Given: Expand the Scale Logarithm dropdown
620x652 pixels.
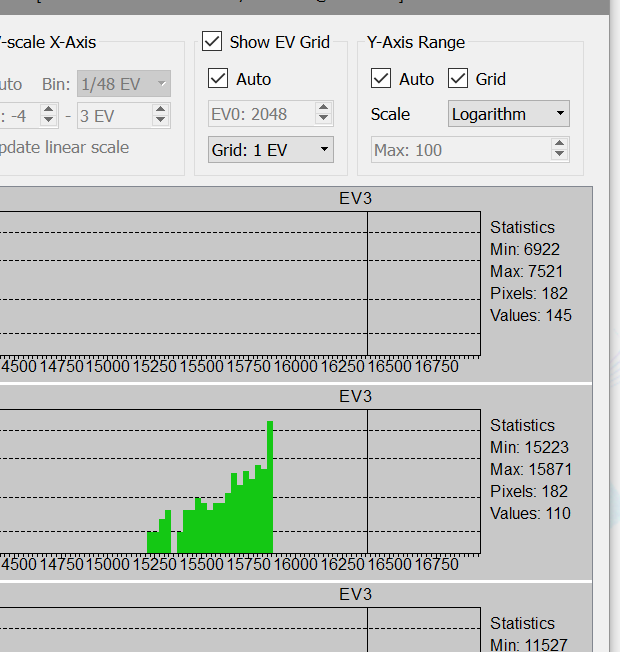Looking at the screenshot, I should click(x=508, y=114).
